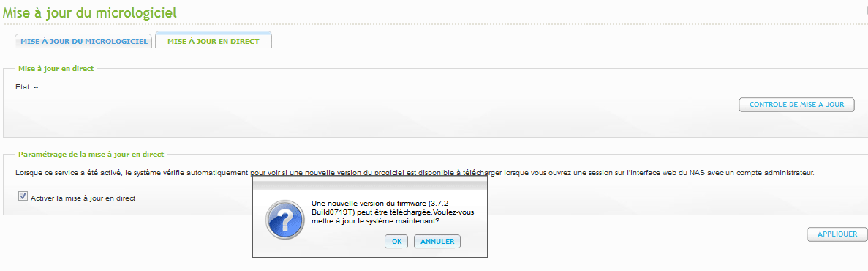Dismiss the dialog with ANNULER
This screenshot has width=868, height=271.
[437, 242]
